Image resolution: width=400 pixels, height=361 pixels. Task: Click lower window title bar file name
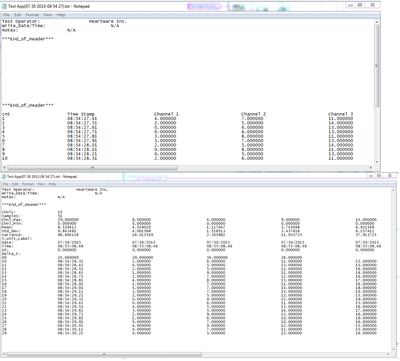(42, 177)
